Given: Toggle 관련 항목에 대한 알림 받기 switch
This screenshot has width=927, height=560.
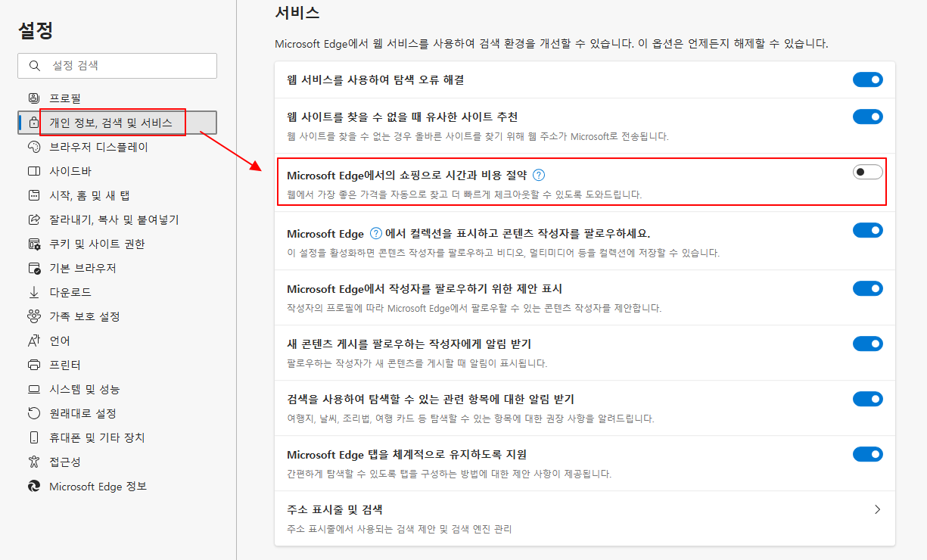Looking at the screenshot, I should [x=867, y=399].
